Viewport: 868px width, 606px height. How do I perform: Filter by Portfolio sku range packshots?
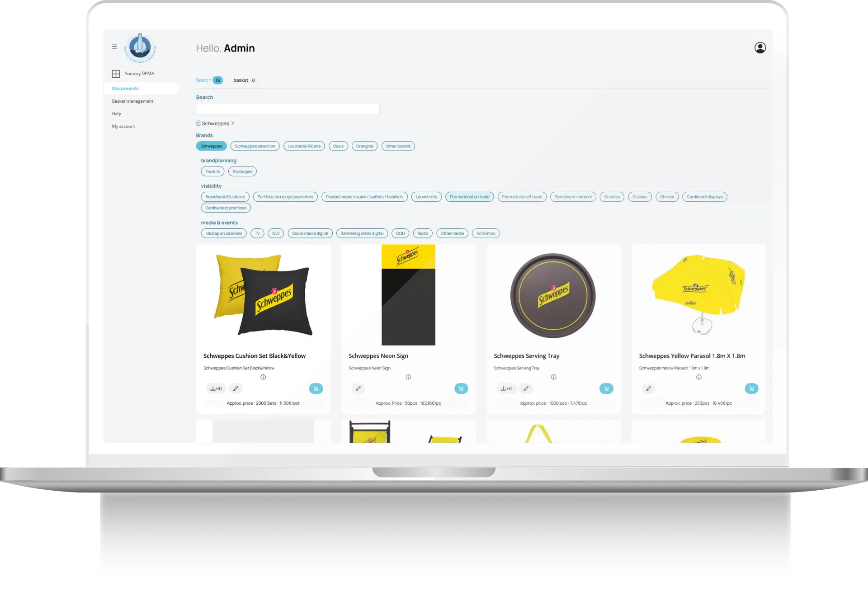click(285, 197)
